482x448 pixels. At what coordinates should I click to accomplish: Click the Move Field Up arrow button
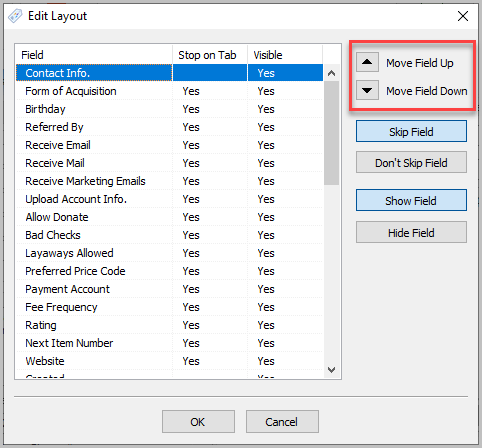(367, 62)
